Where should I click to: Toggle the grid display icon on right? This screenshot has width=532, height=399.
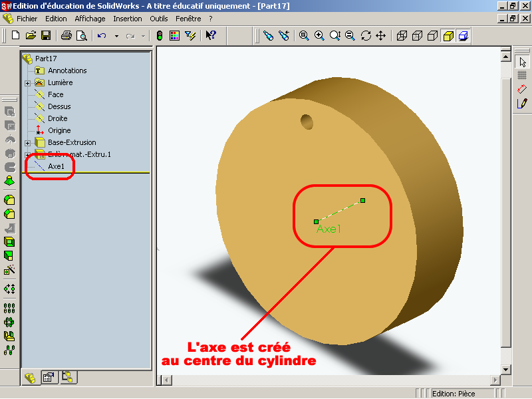(x=522, y=75)
